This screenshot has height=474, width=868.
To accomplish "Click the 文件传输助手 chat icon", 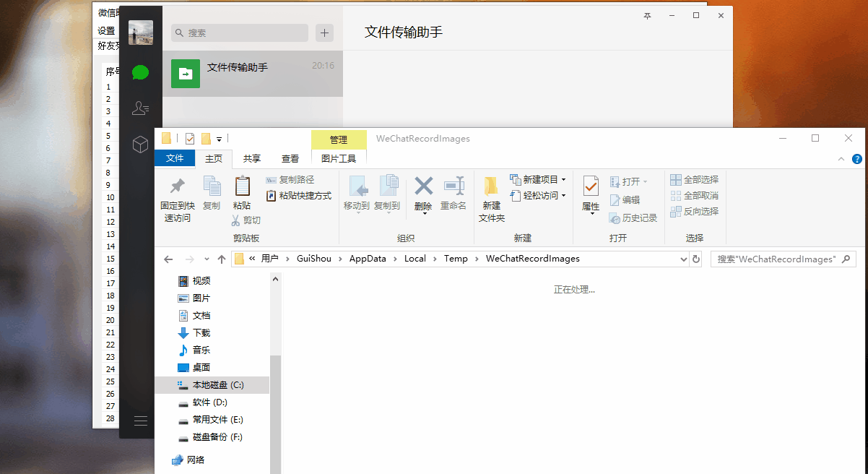I will coord(186,73).
